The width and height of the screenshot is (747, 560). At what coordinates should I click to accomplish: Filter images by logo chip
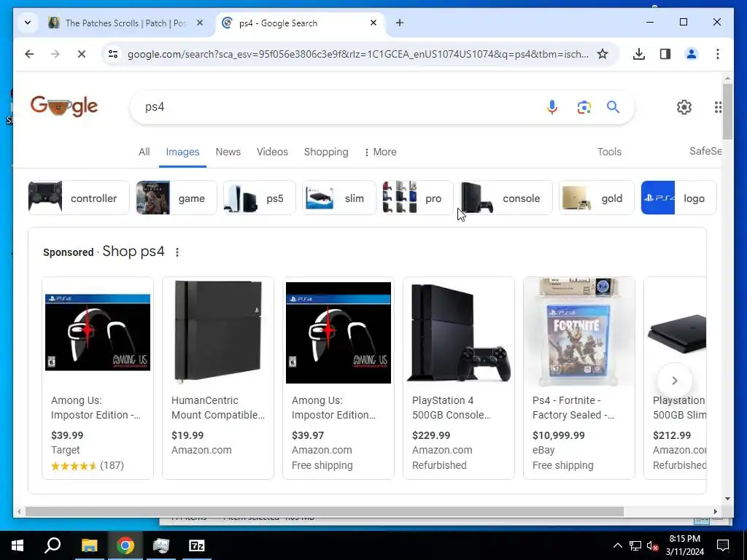tap(678, 198)
